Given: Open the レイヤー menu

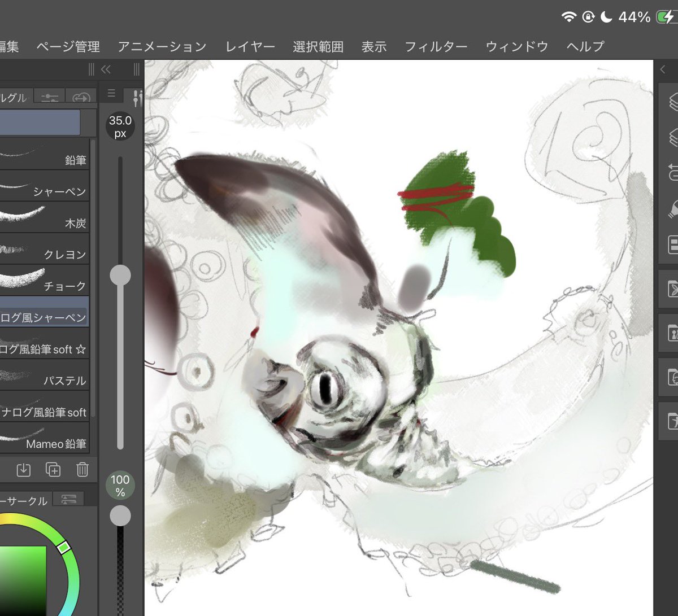Looking at the screenshot, I should click(x=250, y=46).
